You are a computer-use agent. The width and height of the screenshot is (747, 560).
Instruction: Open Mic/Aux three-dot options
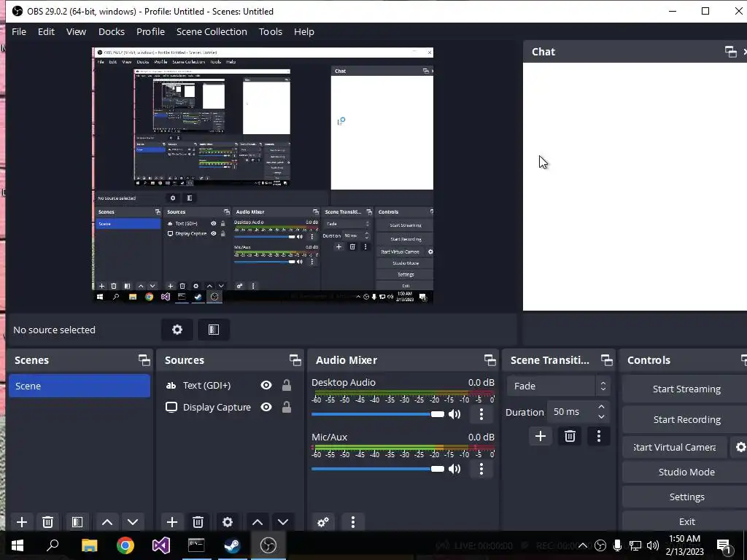point(481,469)
